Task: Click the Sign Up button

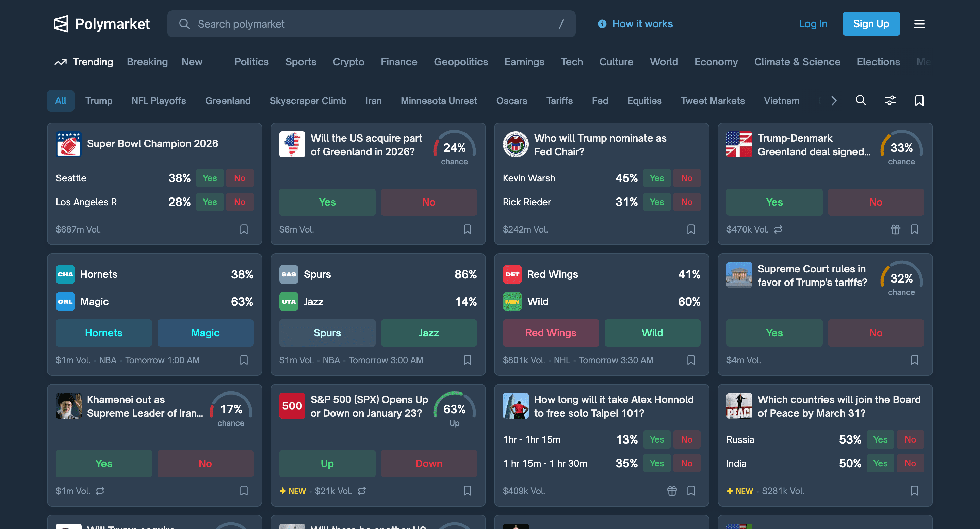Action: point(871,23)
